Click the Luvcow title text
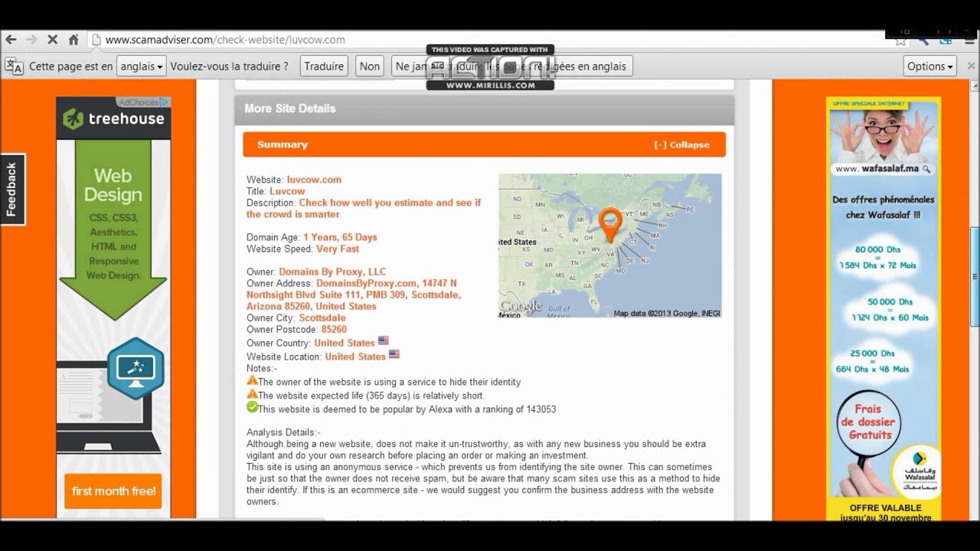The height and width of the screenshot is (551, 980). pos(287,191)
